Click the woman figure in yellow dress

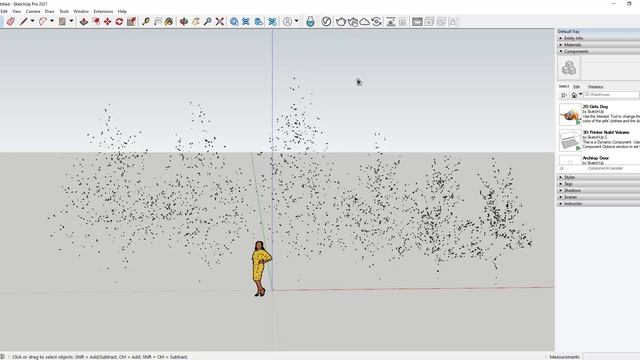pos(261,268)
